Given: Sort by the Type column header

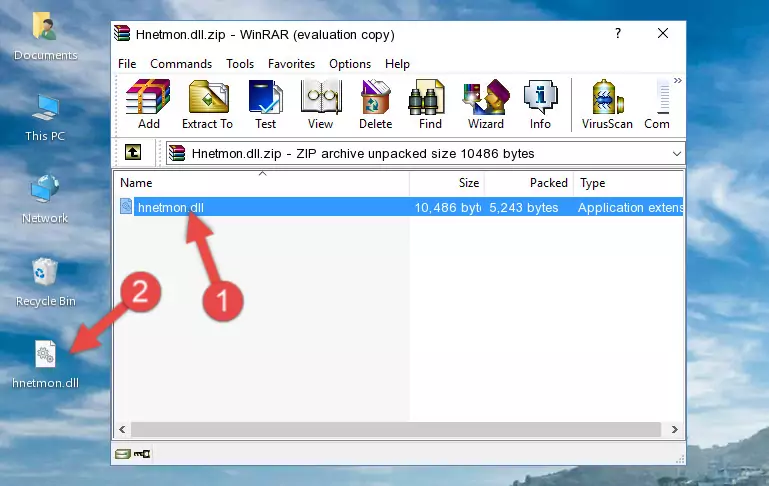Looking at the screenshot, I should [628, 183].
